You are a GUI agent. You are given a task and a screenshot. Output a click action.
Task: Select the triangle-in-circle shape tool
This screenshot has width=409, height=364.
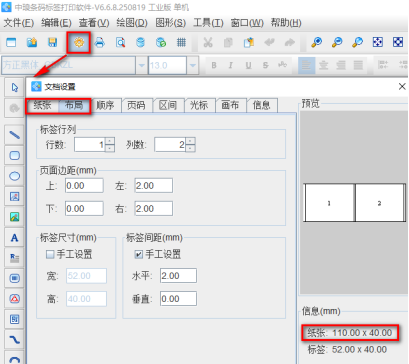14,299
